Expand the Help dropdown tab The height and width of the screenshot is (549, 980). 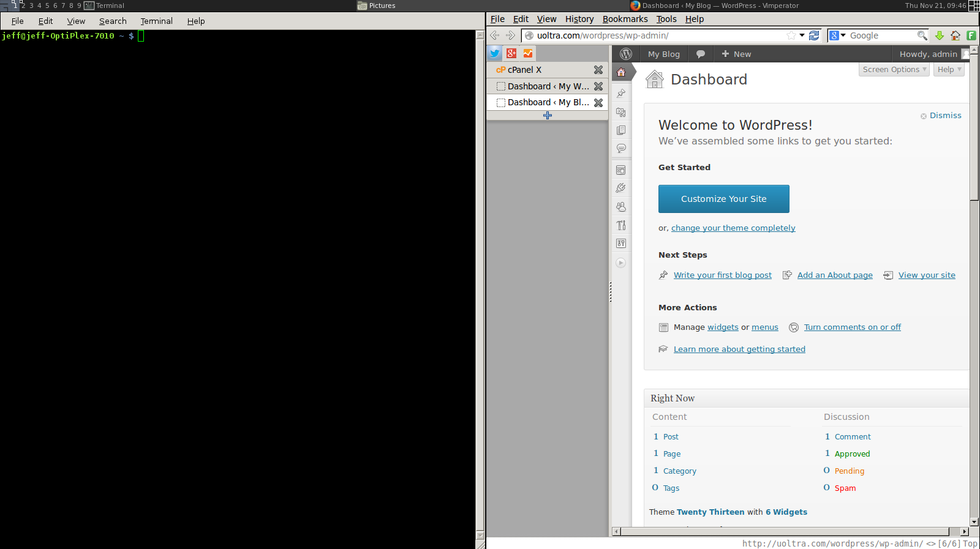949,70
